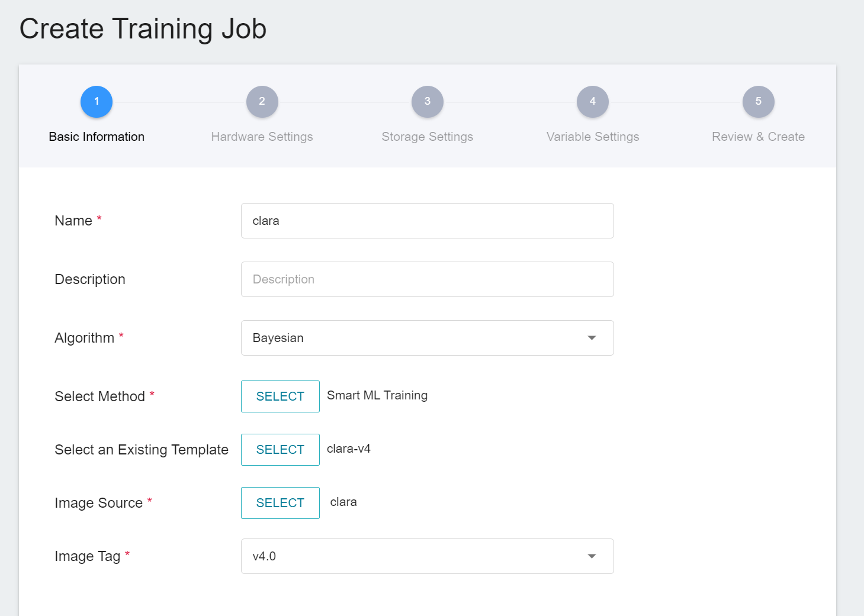Go to the Review & Create step label
This screenshot has height=616, width=864.
pyautogui.click(x=758, y=137)
